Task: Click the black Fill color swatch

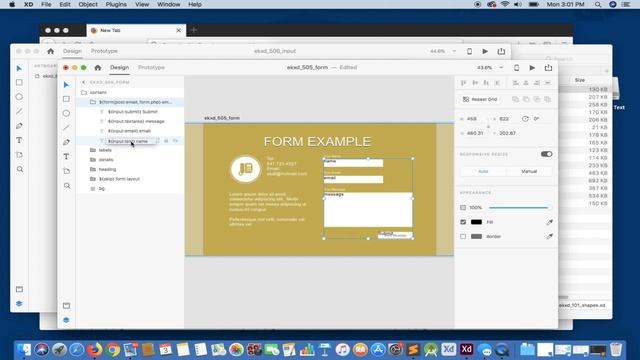Action: pyautogui.click(x=476, y=222)
